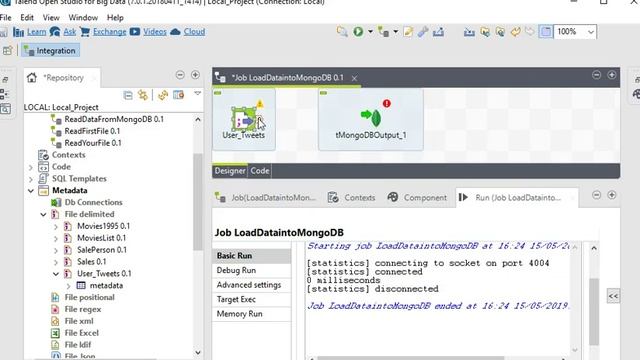Collapse the File delimited node
Screen dimensions: 640x360
43,214
